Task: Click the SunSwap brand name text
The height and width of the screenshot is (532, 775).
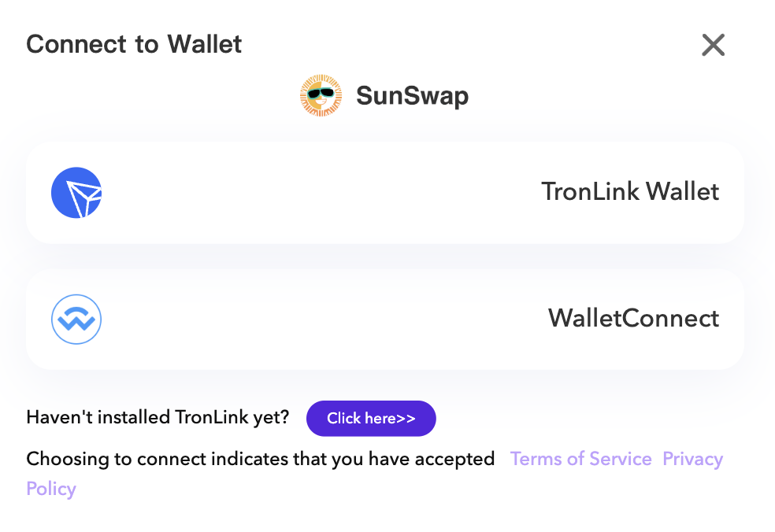Action: coord(412,96)
